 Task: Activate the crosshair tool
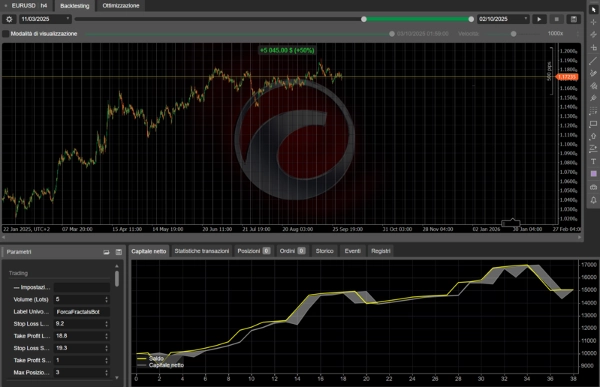pos(593,22)
